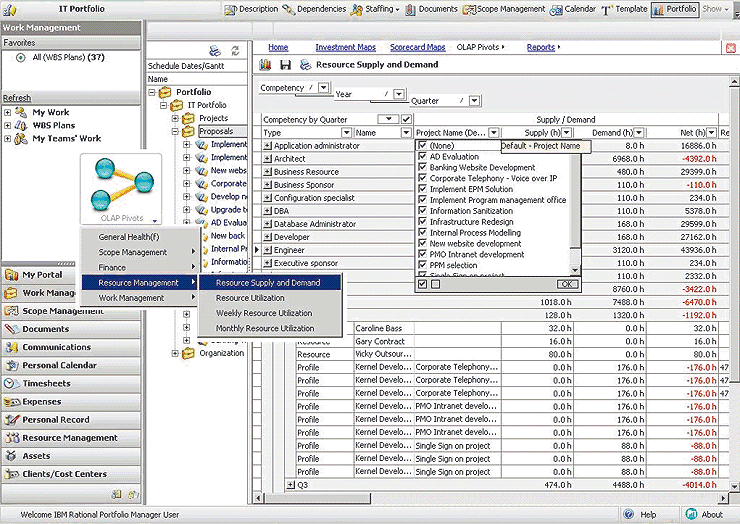
Task: Open Communications in the left navigation
Action: [72, 347]
